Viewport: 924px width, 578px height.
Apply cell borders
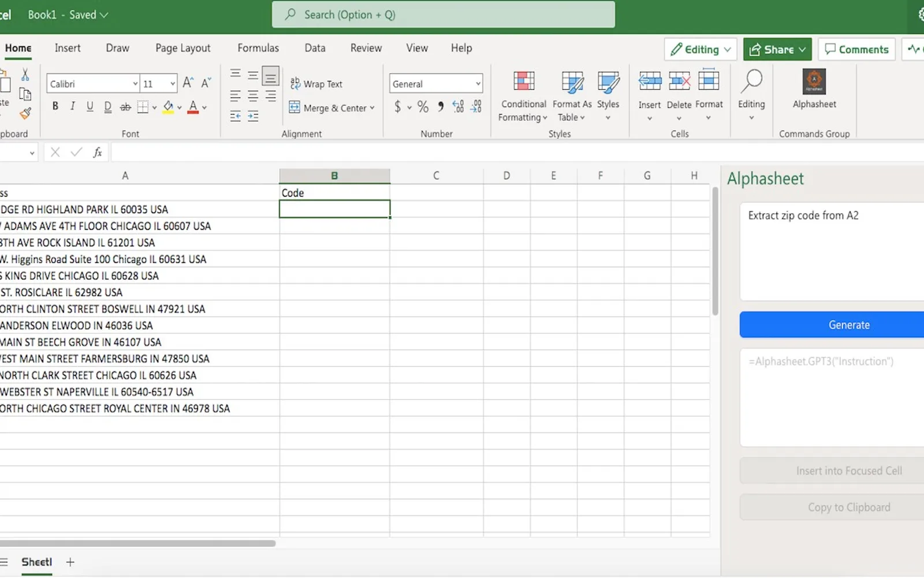(x=143, y=107)
